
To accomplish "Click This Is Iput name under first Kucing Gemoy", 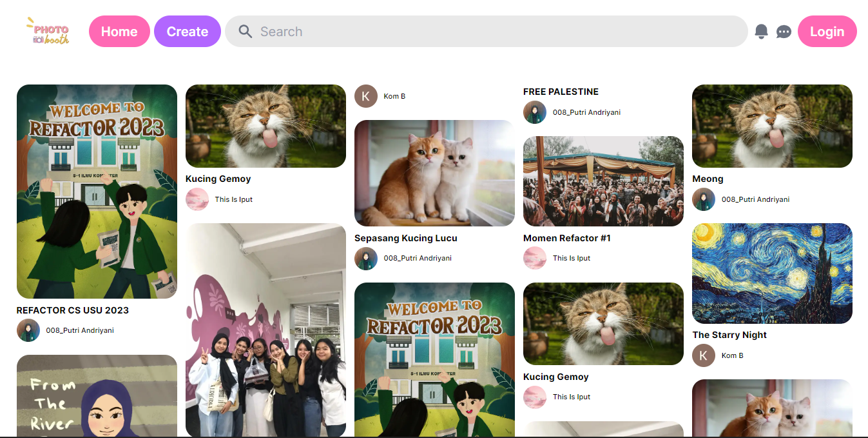I will pyautogui.click(x=234, y=199).
